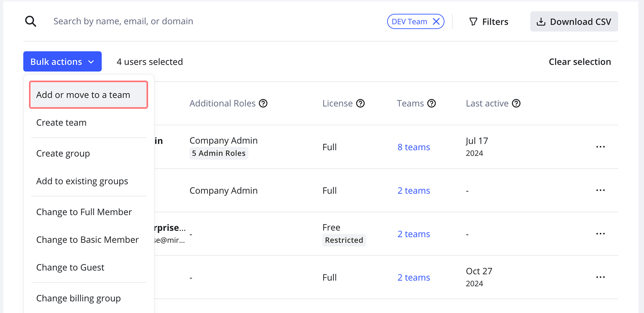Choose Change billing group option

tap(78, 298)
